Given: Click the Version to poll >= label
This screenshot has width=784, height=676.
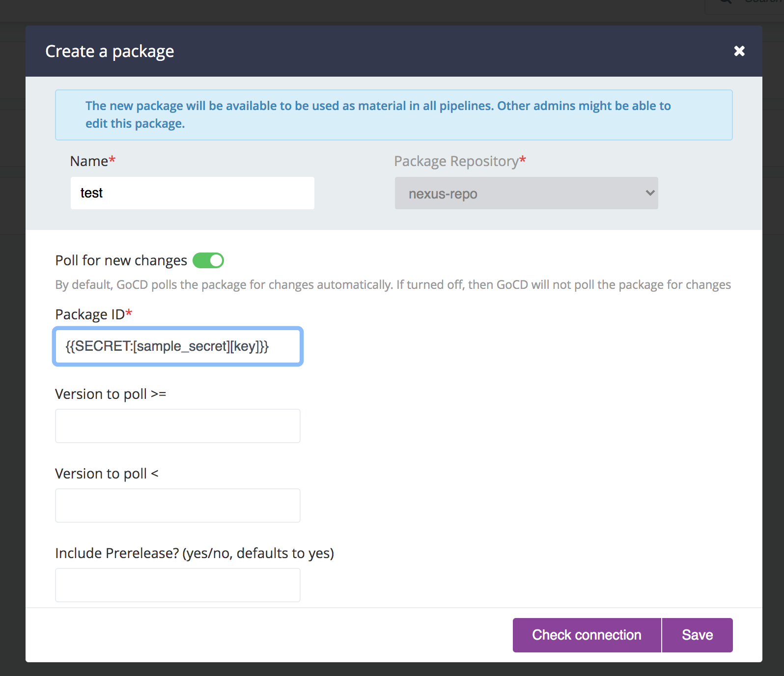Looking at the screenshot, I should pyautogui.click(x=111, y=394).
